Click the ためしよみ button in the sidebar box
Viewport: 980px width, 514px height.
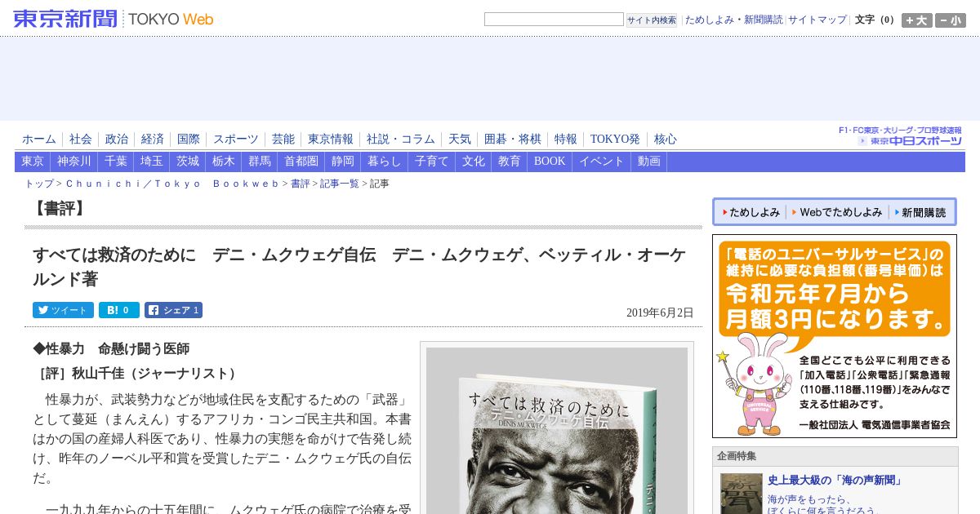(x=749, y=212)
